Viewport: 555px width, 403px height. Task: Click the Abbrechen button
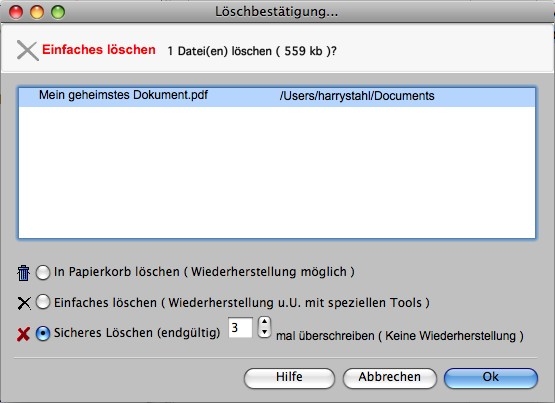389,378
